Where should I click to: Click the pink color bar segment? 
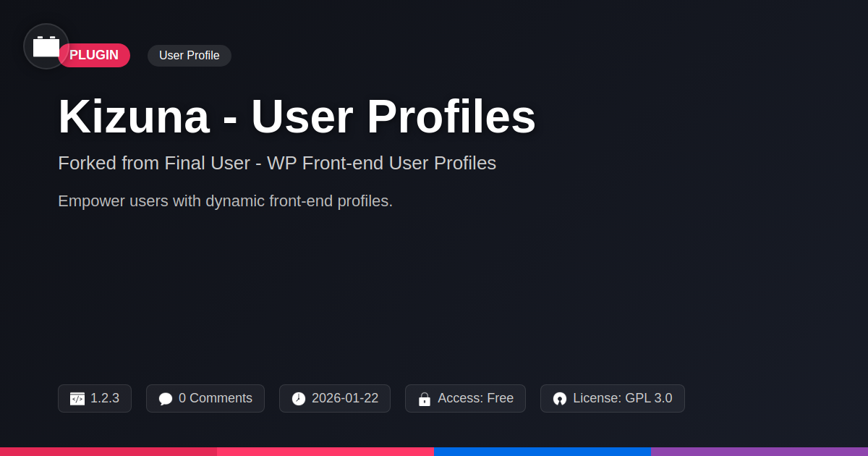(325, 452)
